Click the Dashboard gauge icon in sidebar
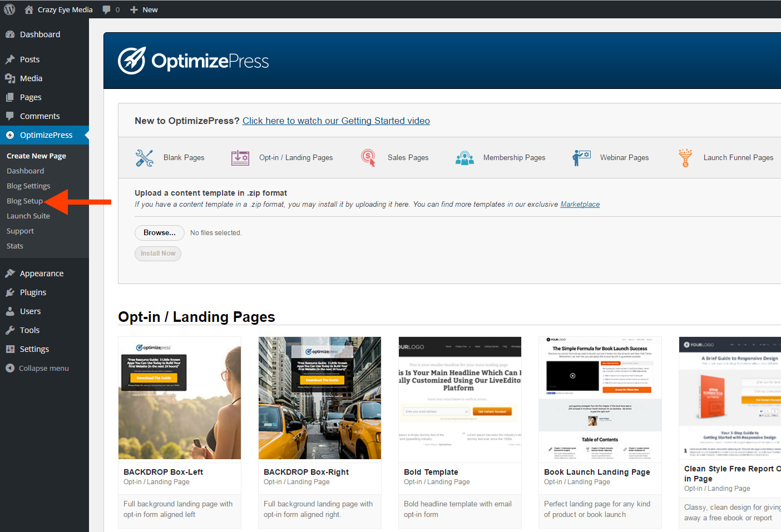The image size is (781, 532). (x=10, y=34)
